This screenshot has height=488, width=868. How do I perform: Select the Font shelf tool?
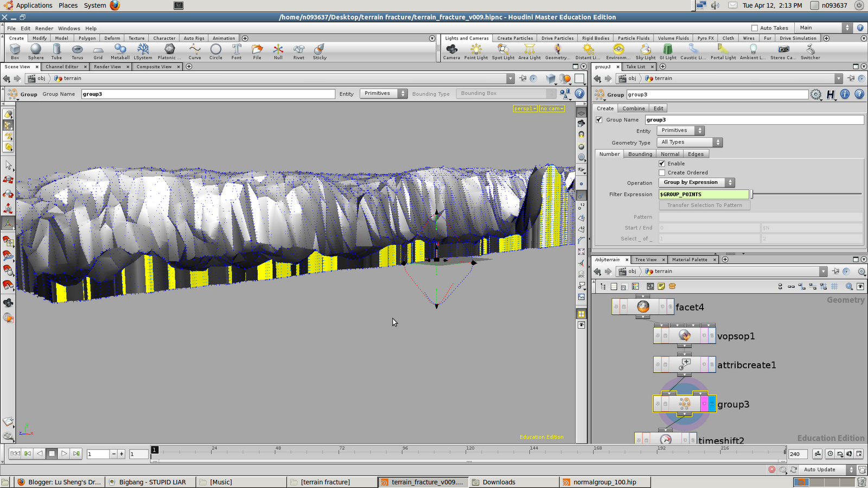(x=237, y=52)
